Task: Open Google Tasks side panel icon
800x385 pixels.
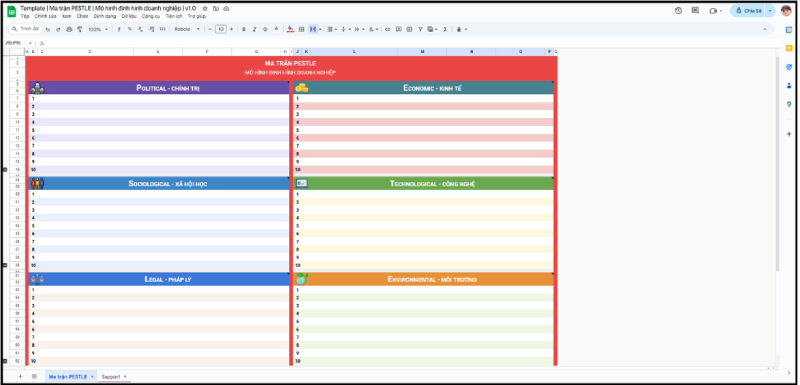Action: (x=789, y=67)
